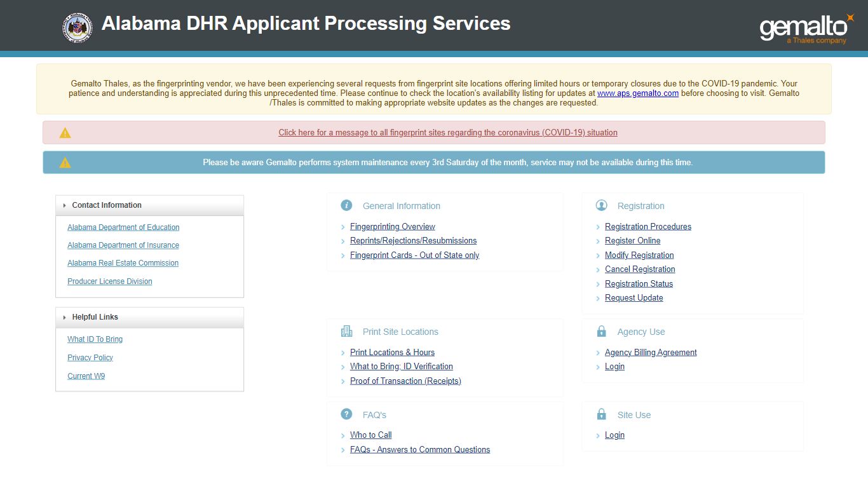Open Registration Procedures

tap(648, 226)
